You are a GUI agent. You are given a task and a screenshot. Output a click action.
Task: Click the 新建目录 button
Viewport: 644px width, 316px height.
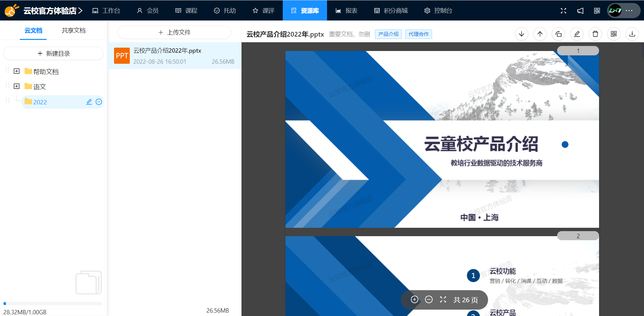point(54,53)
